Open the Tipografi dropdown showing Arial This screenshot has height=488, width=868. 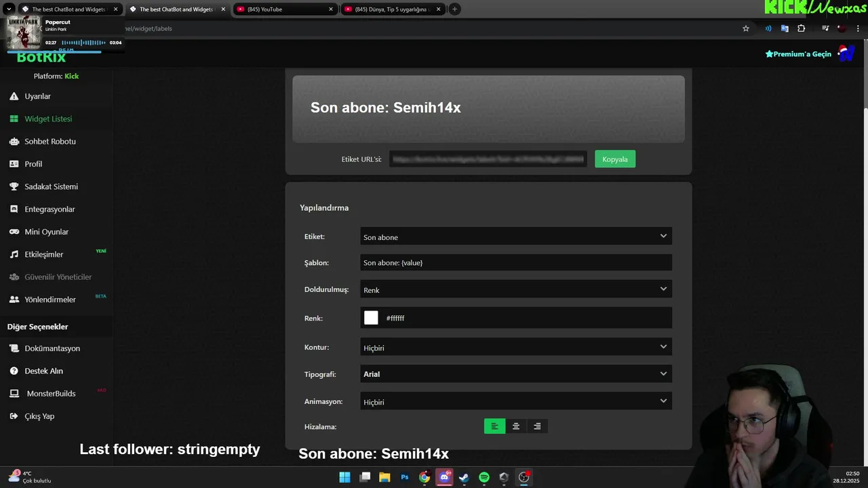(516, 373)
